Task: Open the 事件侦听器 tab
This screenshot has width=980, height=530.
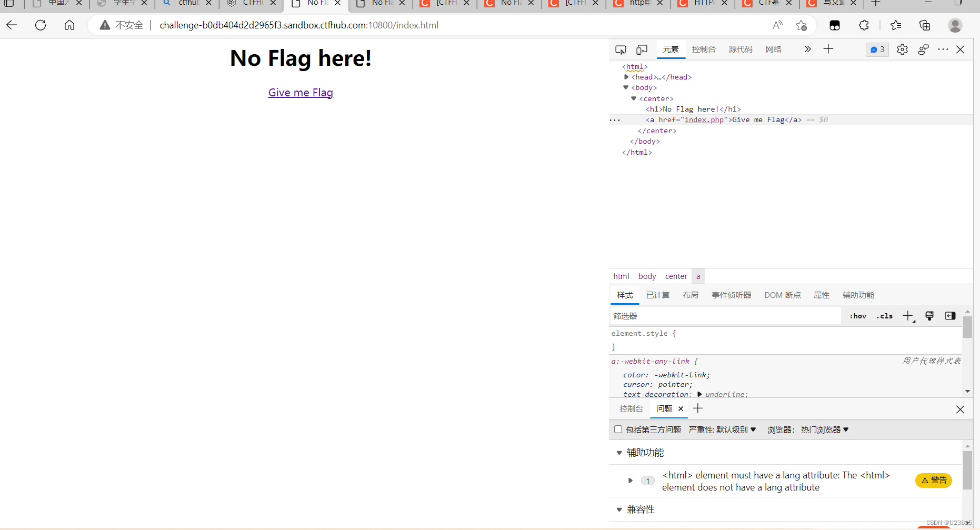Action: click(732, 295)
